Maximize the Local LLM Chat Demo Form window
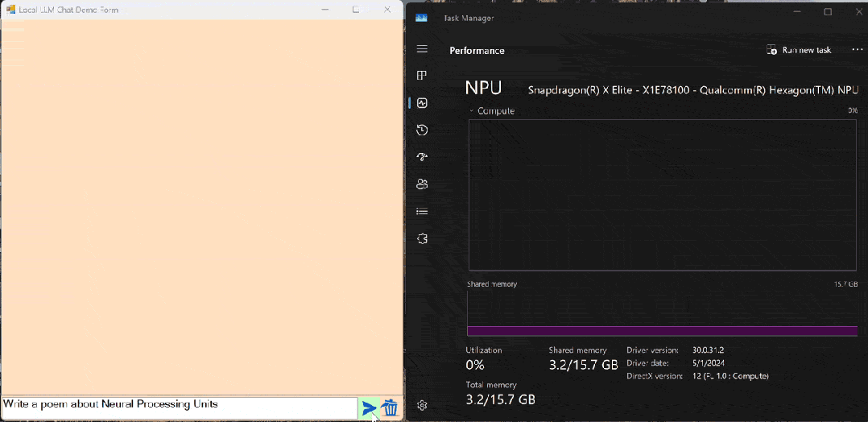This screenshot has width=868, height=422. click(x=356, y=10)
